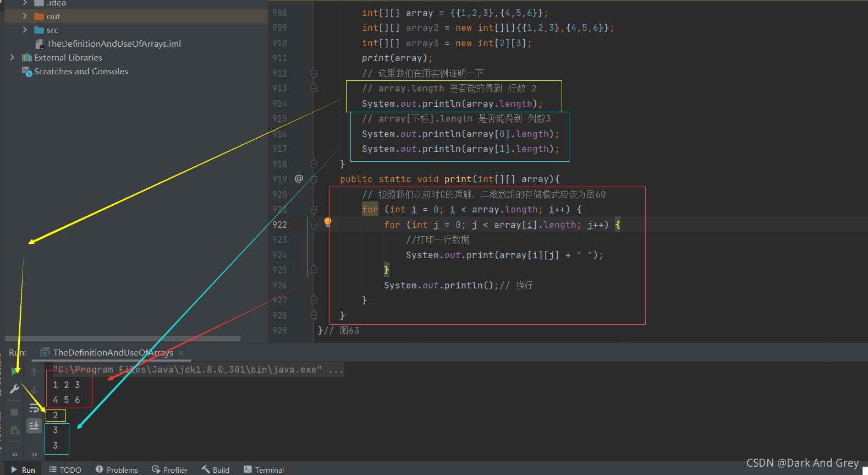This screenshot has width=868, height=475.
Task: Close the TheDefinitionAndUseOfArrays run tab
Action: click(x=181, y=353)
